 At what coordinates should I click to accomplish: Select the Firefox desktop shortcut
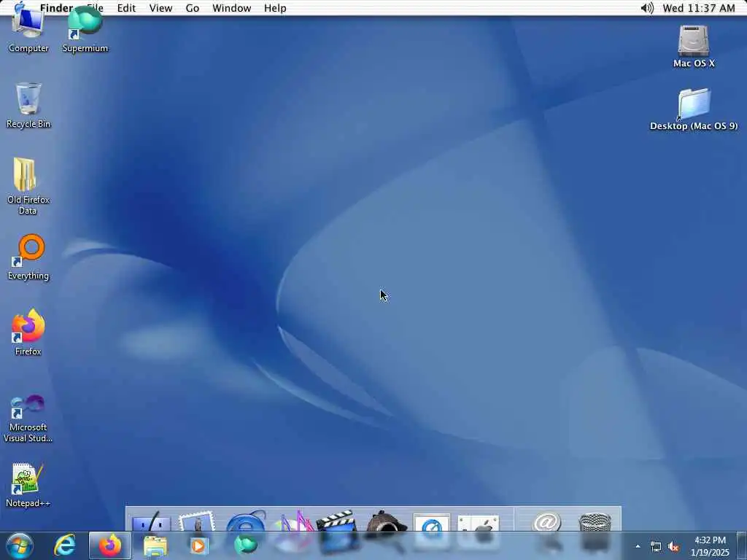pos(28,332)
